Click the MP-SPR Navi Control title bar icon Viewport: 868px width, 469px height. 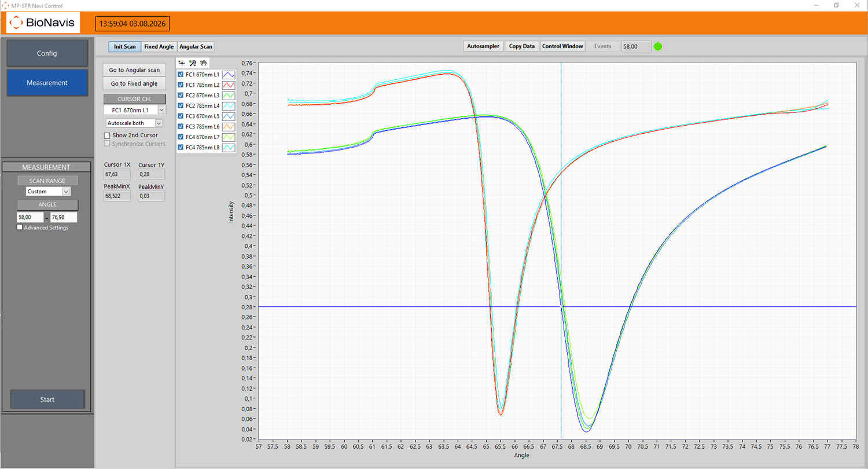5,5
